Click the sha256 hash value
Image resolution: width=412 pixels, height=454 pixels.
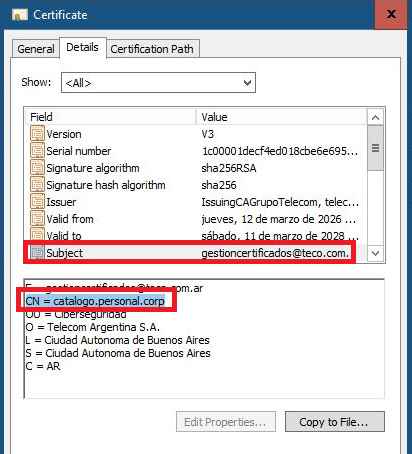(x=219, y=185)
